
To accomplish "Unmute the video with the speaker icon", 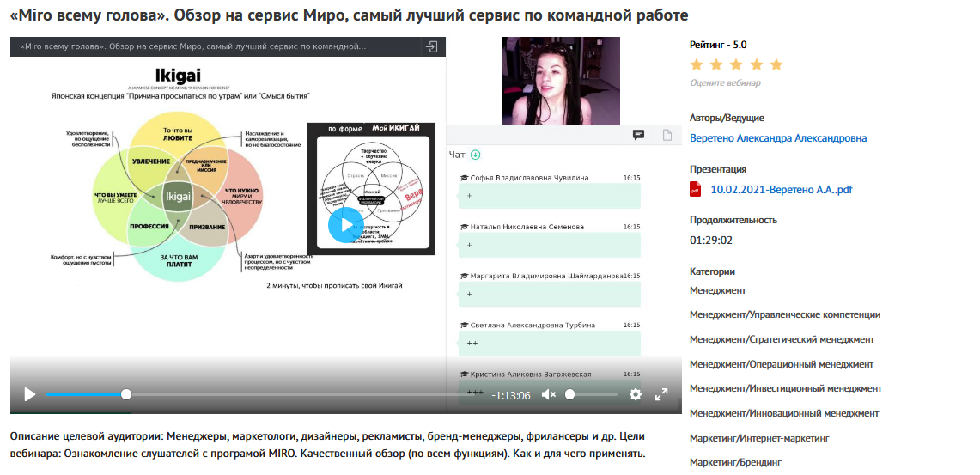I will click(549, 395).
